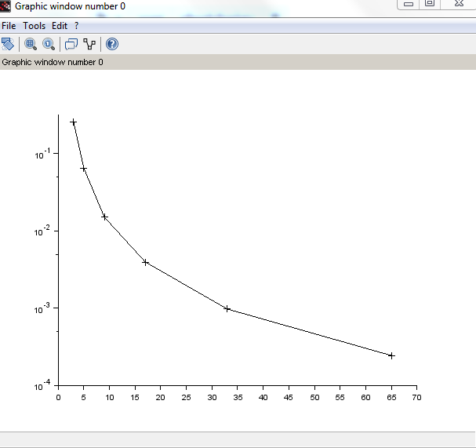The height and width of the screenshot is (448, 476).
Task: Click the x-axis label 35
Action: (238, 397)
